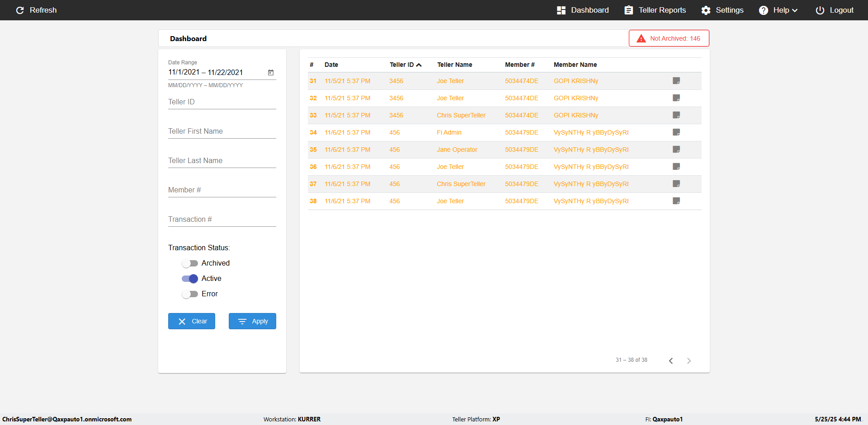The width and height of the screenshot is (868, 425).
Task: Click the Teller ID filter field
Action: tap(222, 102)
